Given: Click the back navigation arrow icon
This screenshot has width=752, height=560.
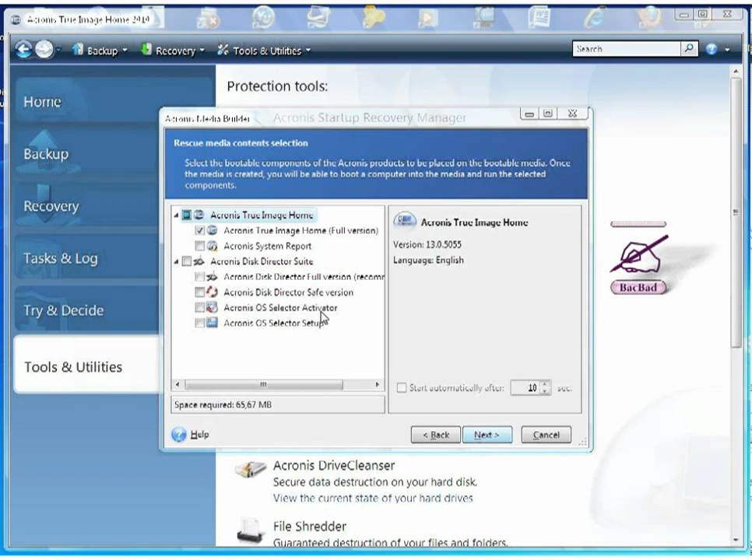Looking at the screenshot, I should 23,49.
